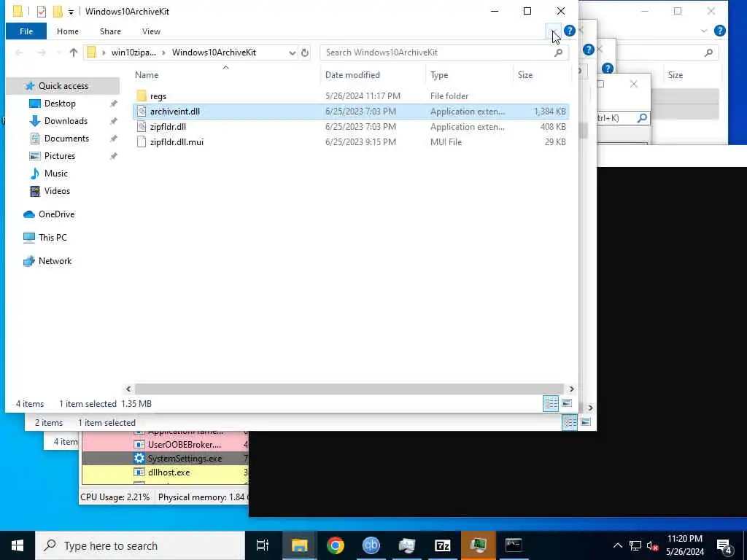Screen dimensions: 747x560
Task: Open the Windows Start menu
Action: coord(18,545)
